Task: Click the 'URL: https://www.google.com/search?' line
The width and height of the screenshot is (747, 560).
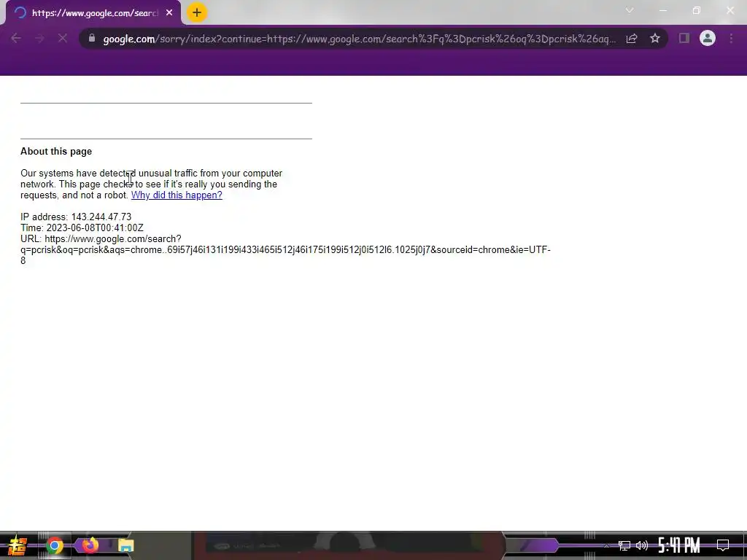Action: 101,239
